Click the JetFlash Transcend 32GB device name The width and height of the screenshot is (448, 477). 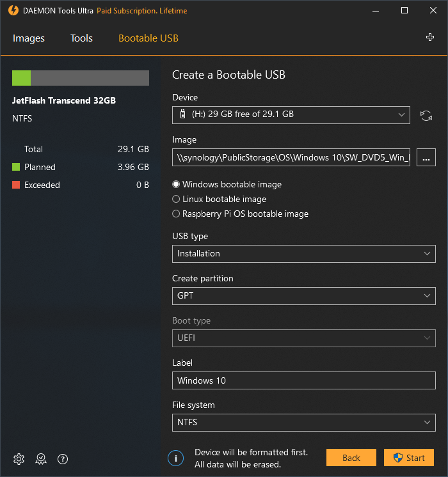[64, 100]
